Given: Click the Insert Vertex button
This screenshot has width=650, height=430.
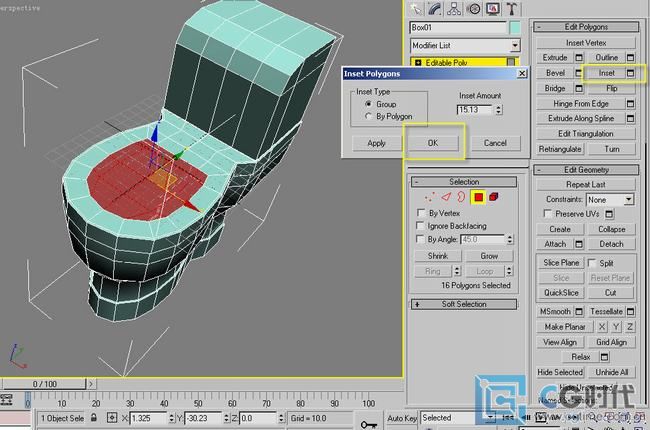Looking at the screenshot, I should [x=586, y=43].
